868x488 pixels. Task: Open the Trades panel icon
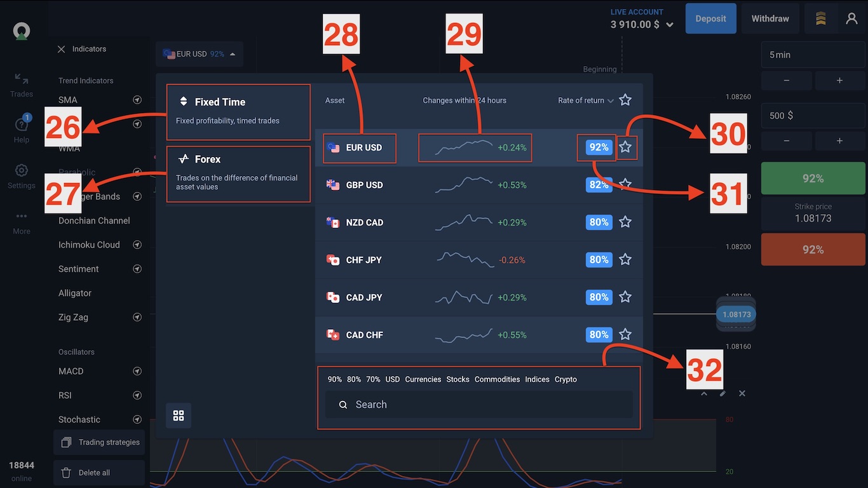pos(21,79)
